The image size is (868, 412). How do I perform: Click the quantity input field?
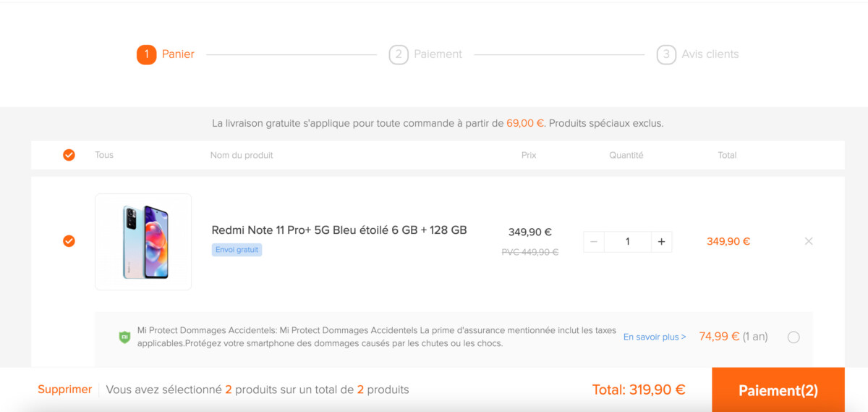(x=627, y=242)
